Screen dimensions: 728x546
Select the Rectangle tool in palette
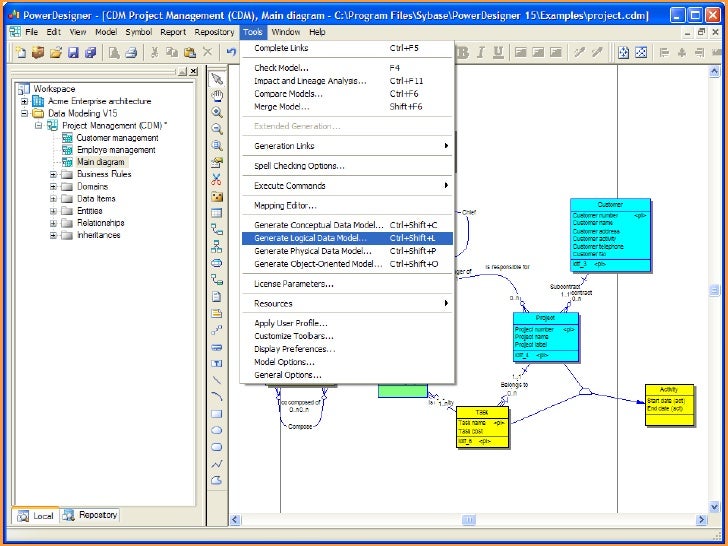(217, 414)
